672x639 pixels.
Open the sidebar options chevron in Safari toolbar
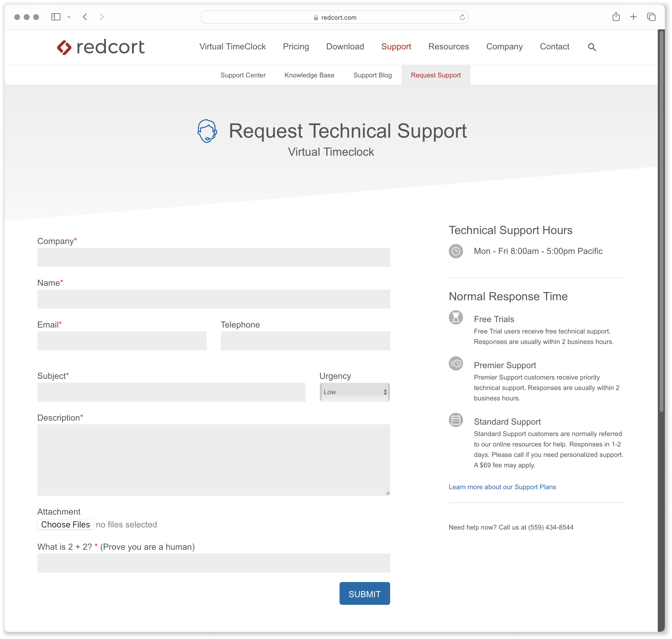click(69, 17)
